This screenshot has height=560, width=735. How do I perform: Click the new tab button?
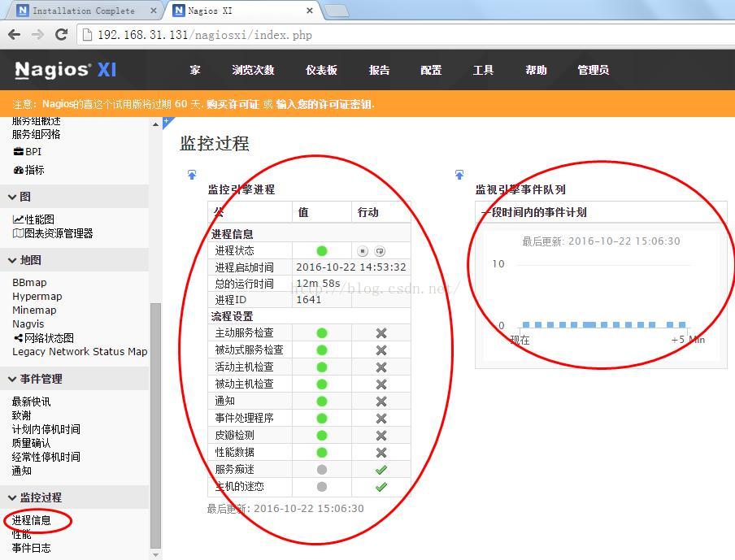(x=336, y=11)
